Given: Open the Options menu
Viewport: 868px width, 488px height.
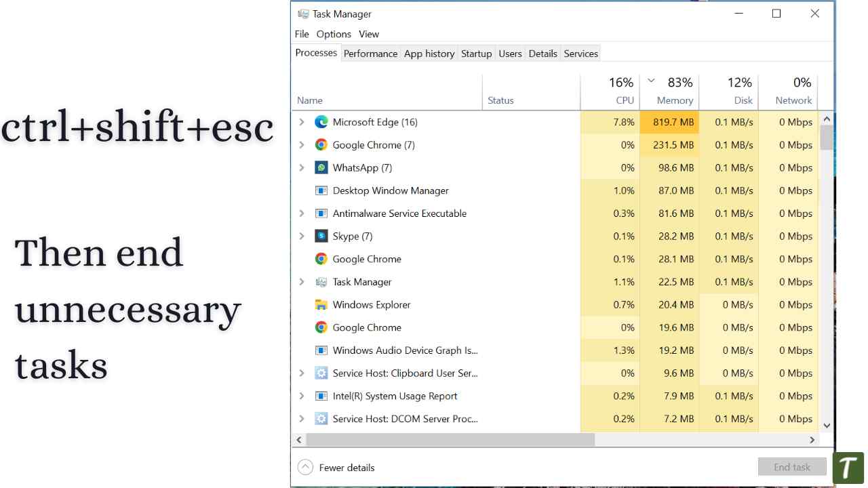Looking at the screenshot, I should [x=334, y=34].
